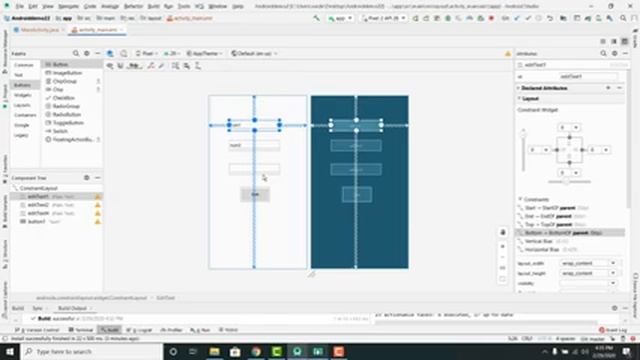640x360 pixels.
Task: Add a declared attribute with plus icon
Action: click(x=608, y=88)
